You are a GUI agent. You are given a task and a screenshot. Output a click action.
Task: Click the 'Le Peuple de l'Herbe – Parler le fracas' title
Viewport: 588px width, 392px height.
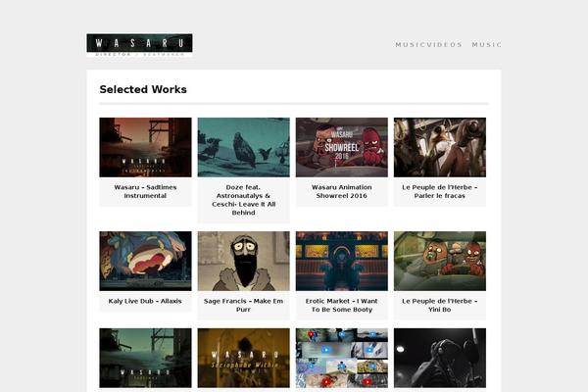click(x=440, y=191)
